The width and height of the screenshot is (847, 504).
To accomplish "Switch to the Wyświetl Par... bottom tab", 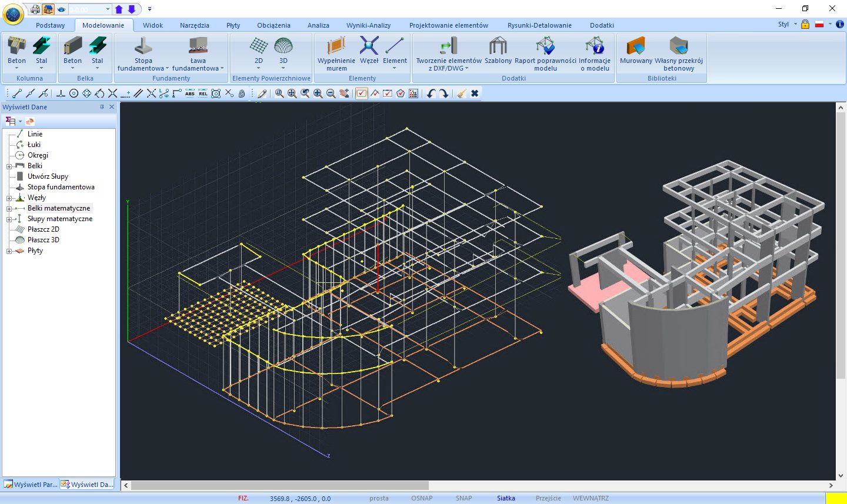I will [31, 485].
